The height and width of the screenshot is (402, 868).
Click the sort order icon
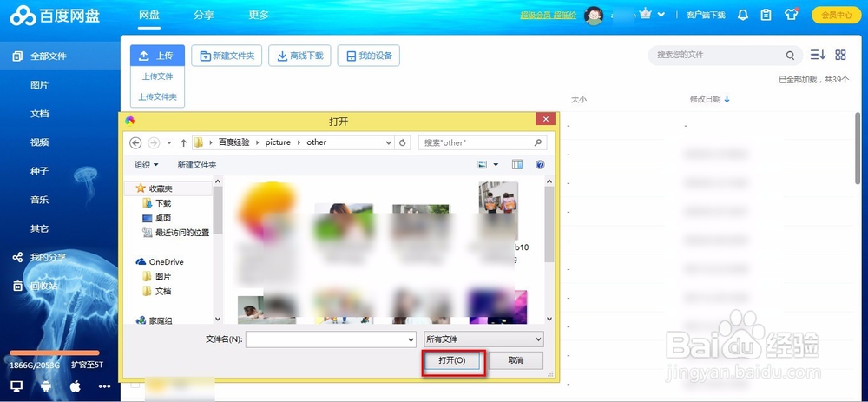click(818, 54)
